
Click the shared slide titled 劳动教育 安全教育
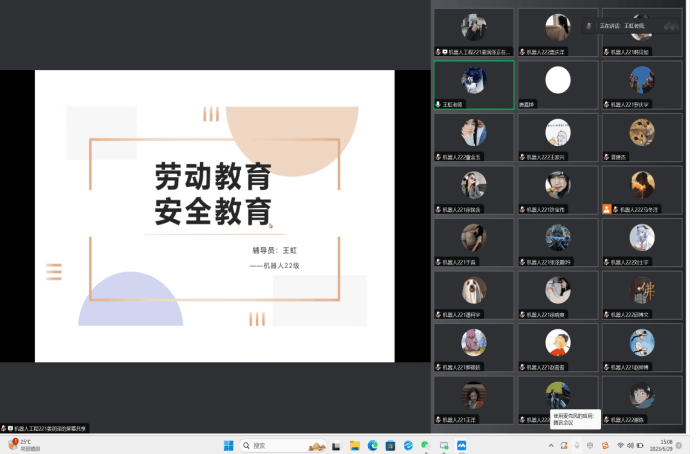pos(214,215)
